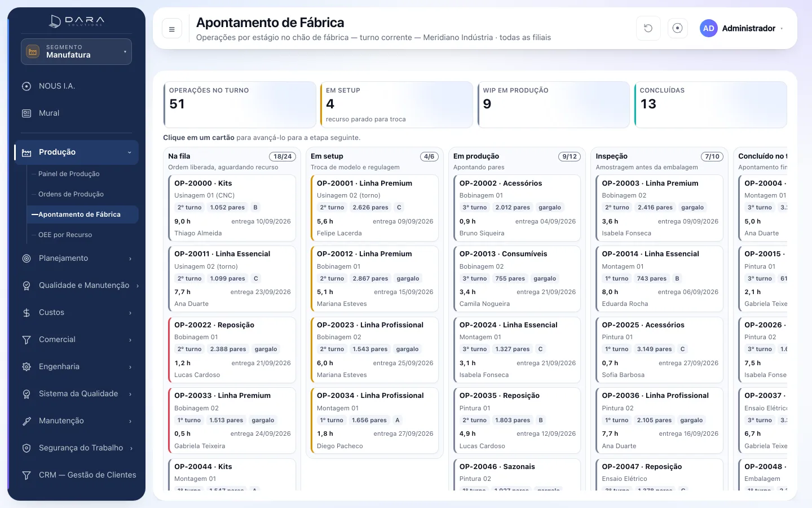Click the refresh/undo icon in the header
Image resolution: width=812 pixels, height=508 pixels.
[648, 28]
